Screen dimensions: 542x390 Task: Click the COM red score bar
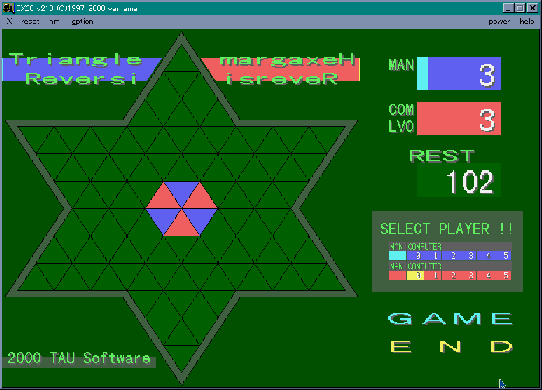[x=459, y=119]
